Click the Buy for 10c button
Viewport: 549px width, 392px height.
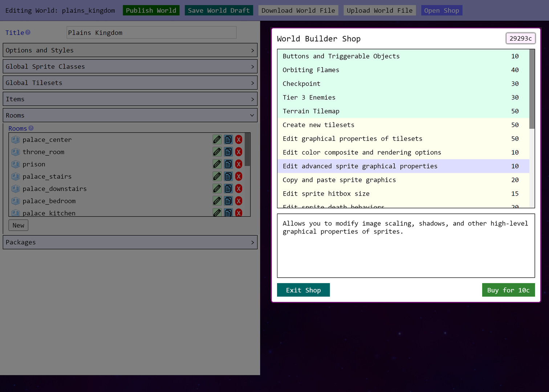[508, 290]
